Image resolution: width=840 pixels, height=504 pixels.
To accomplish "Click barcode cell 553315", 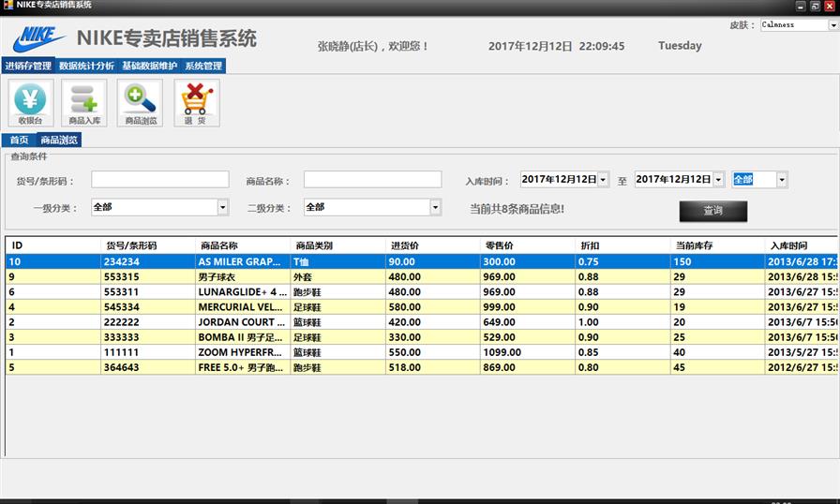I will pos(148,276).
